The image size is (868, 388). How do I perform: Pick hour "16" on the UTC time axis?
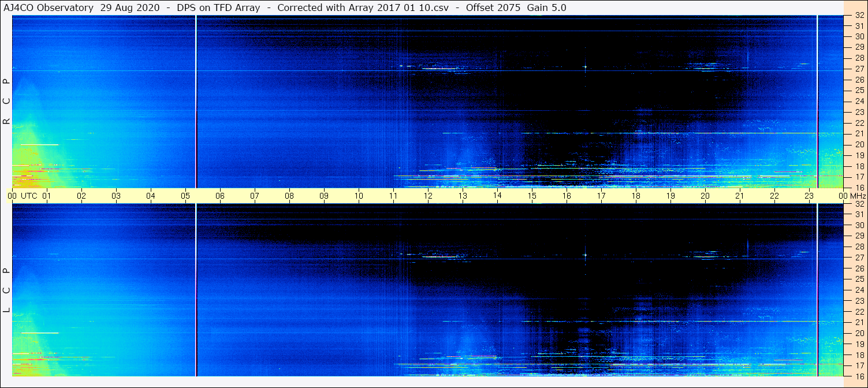click(567, 196)
